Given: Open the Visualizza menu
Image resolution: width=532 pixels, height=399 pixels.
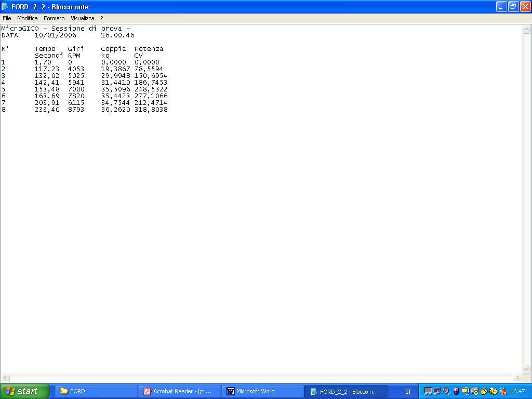Looking at the screenshot, I should tap(83, 18).
